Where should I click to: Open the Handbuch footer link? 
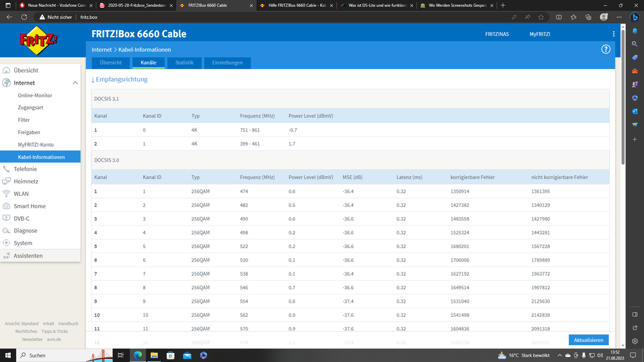click(68, 323)
